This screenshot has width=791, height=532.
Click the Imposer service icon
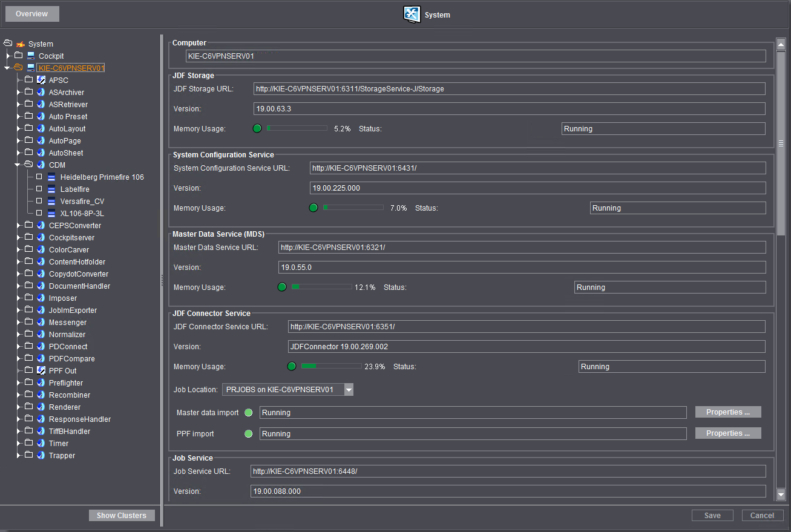[x=41, y=298]
